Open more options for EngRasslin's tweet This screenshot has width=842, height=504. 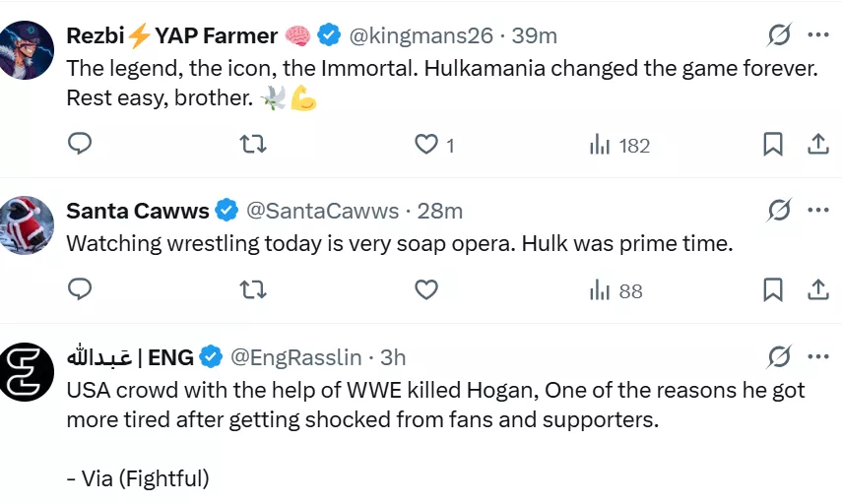[818, 356]
